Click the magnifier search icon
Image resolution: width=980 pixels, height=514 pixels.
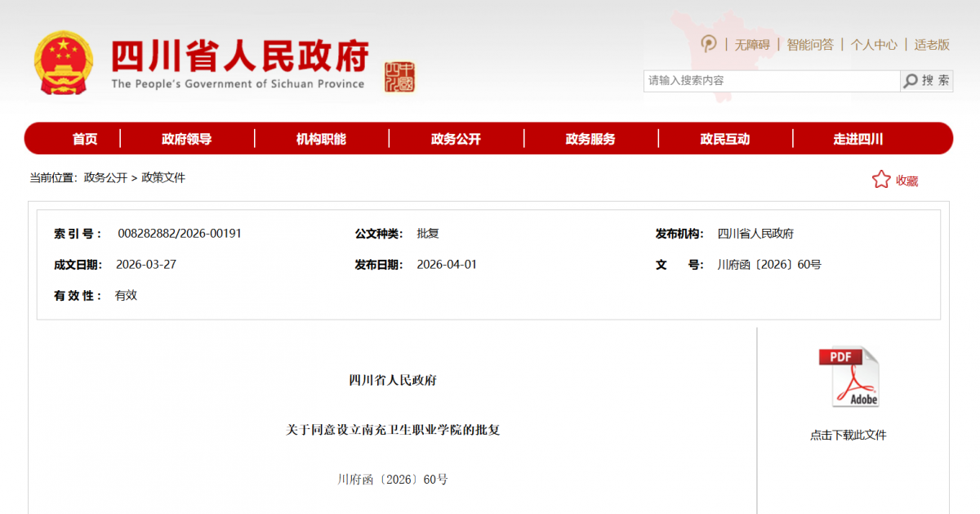pos(910,81)
